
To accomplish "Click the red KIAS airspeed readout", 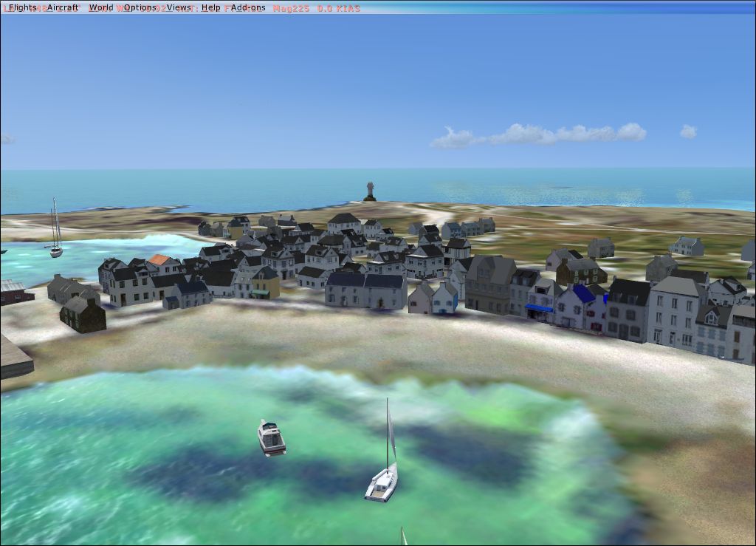I will coord(340,8).
